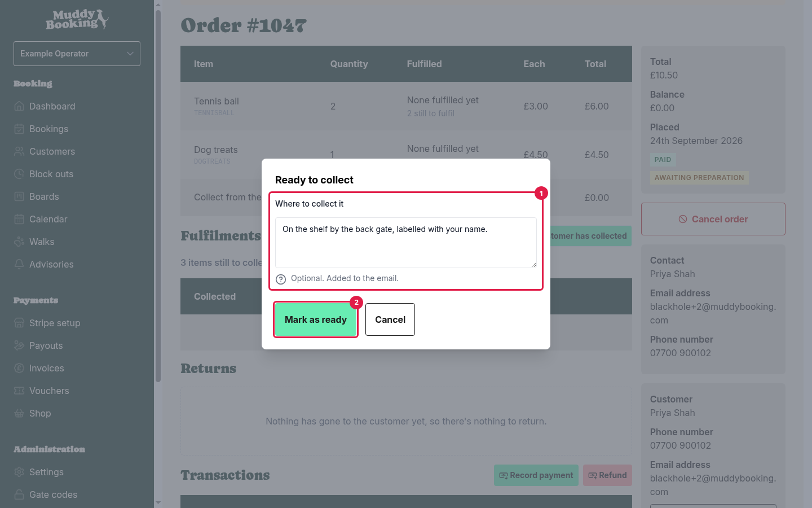Open Dashboard from the sidebar
Viewport: 812px width, 508px height.
52,106
